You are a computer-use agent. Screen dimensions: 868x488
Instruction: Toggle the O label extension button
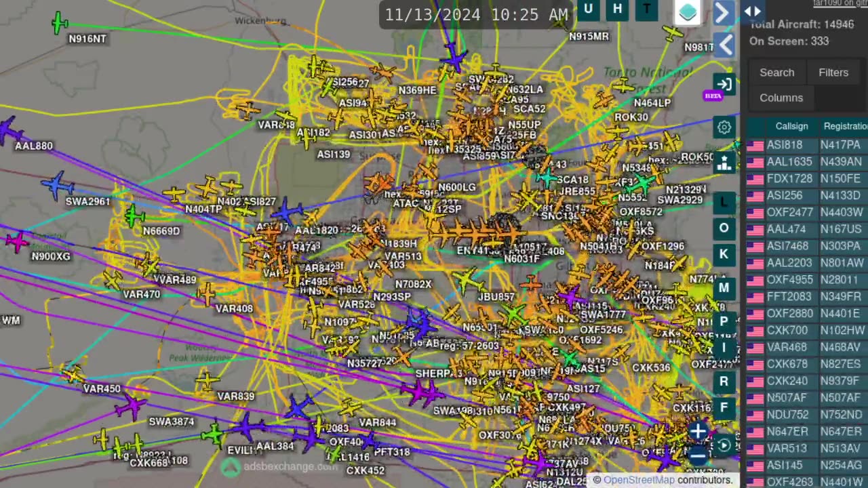point(724,228)
